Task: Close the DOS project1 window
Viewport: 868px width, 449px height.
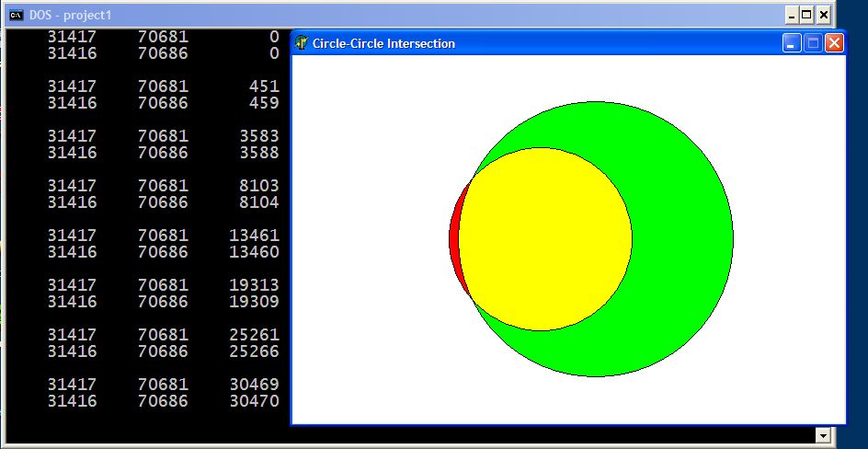Action: click(823, 15)
